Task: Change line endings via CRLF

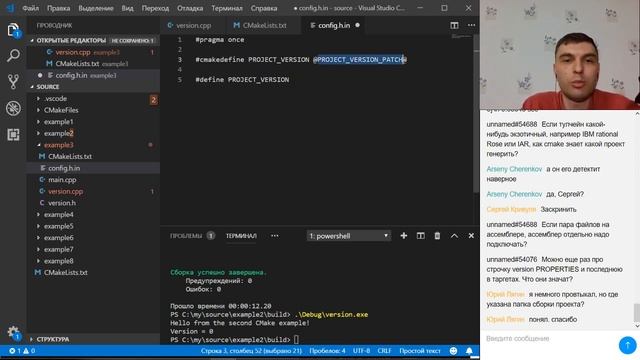Action: [384, 351]
